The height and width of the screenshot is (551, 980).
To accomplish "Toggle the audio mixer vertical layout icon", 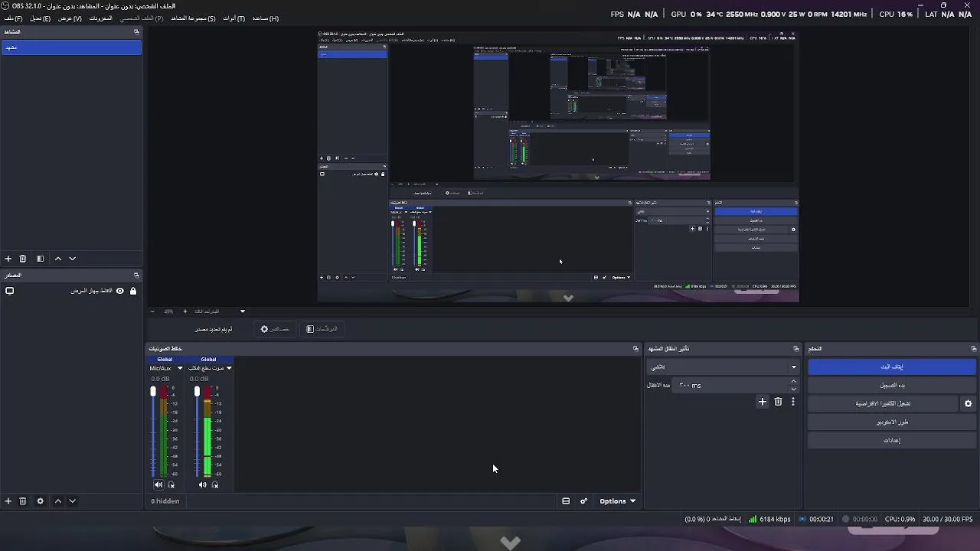I will pyautogui.click(x=566, y=501).
